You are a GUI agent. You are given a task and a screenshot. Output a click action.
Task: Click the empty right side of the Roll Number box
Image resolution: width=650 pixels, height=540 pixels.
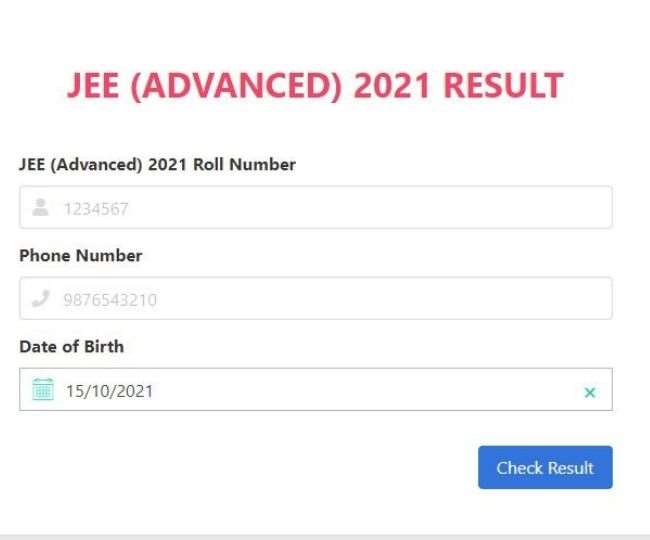click(x=456, y=207)
